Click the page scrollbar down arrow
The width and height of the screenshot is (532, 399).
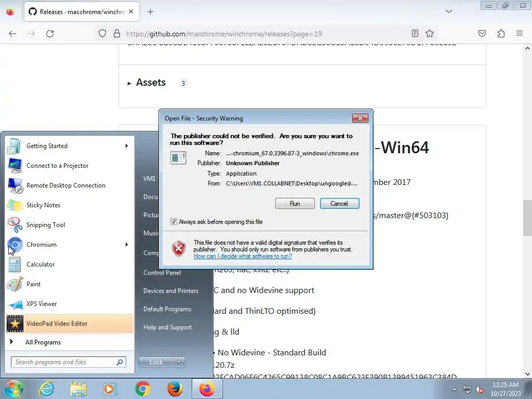[x=527, y=374]
